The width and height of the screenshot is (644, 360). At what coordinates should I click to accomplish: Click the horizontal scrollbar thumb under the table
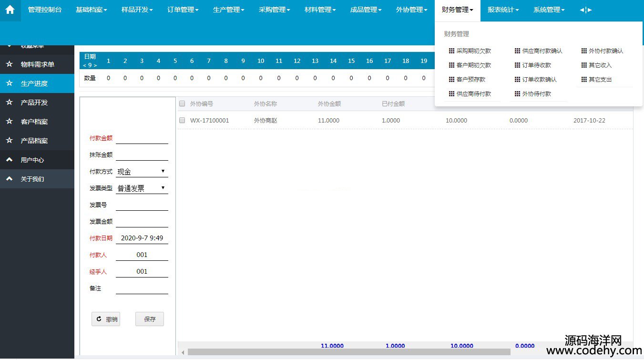click(349, 352)
